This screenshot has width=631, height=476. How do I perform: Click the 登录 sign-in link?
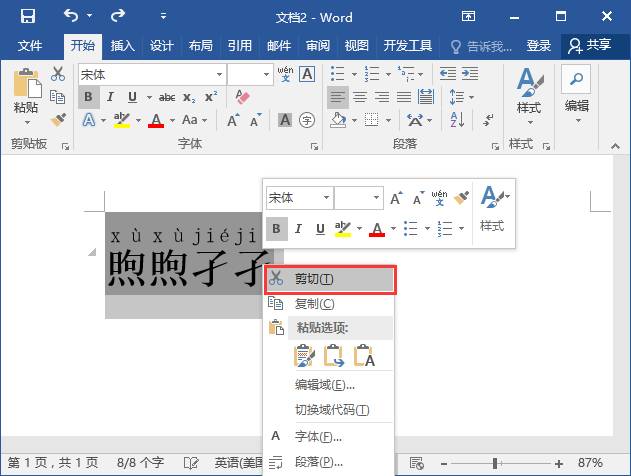538,45
